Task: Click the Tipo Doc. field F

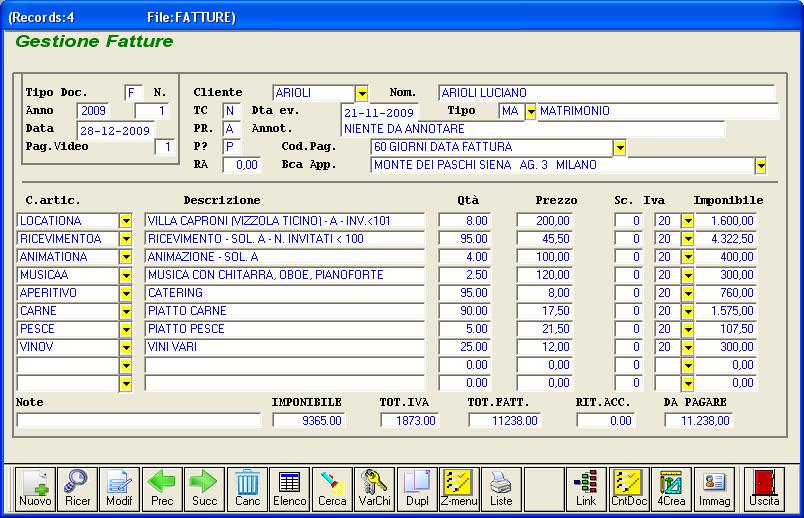Action: [x=133, y=93]
